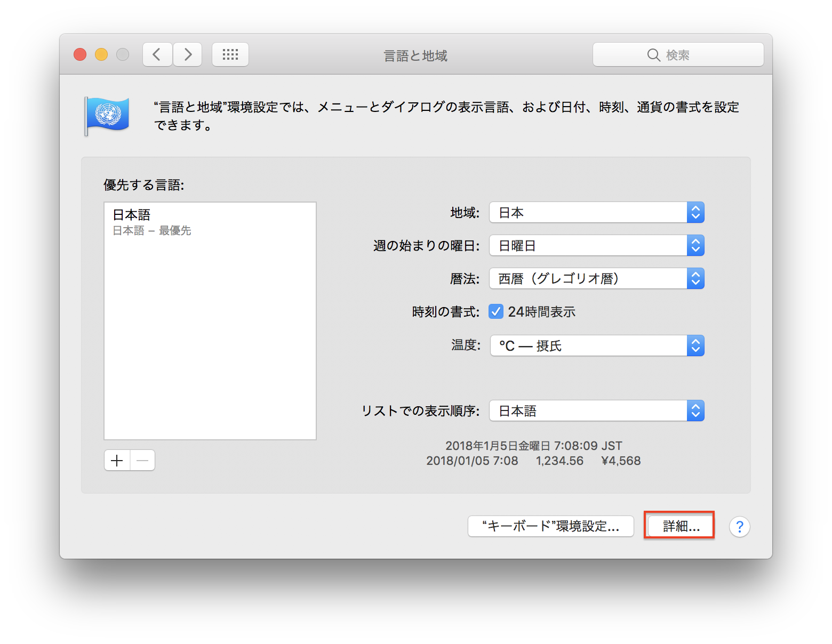Image resolution: width=832 pixels, height=644 pixels.
Task: Click the back navigation arrow
Action: point(157,54)
